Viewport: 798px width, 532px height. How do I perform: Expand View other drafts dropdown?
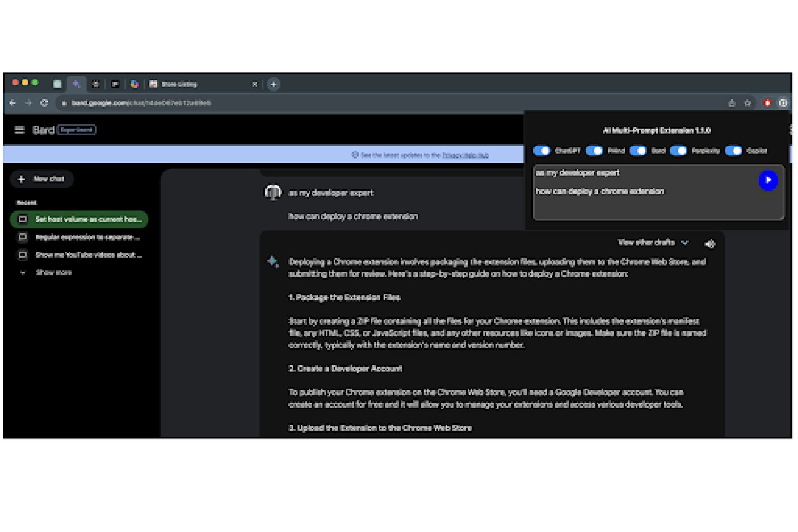point(653,243)
